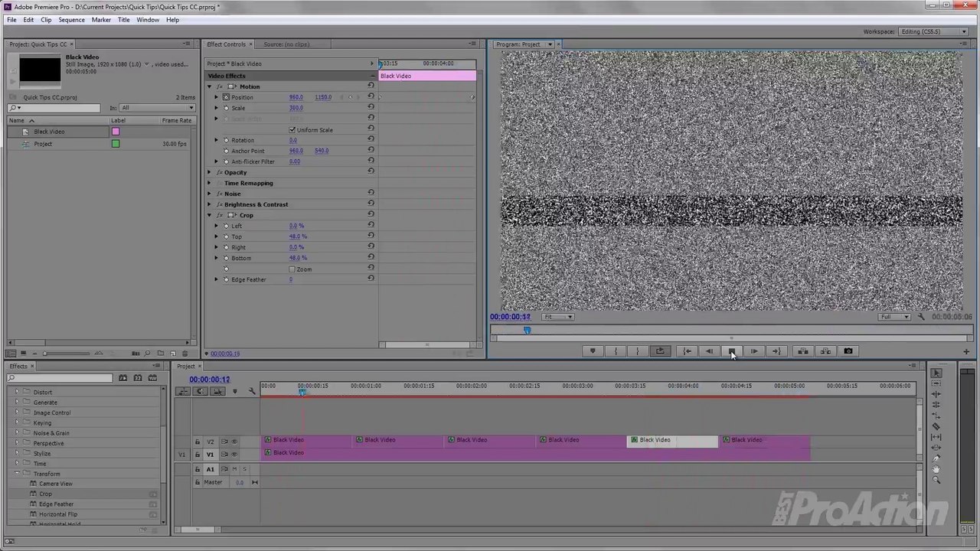Click Add Marker button in Program monitor
The height and width of the screenshot is (551, 980).
point(593,351)
